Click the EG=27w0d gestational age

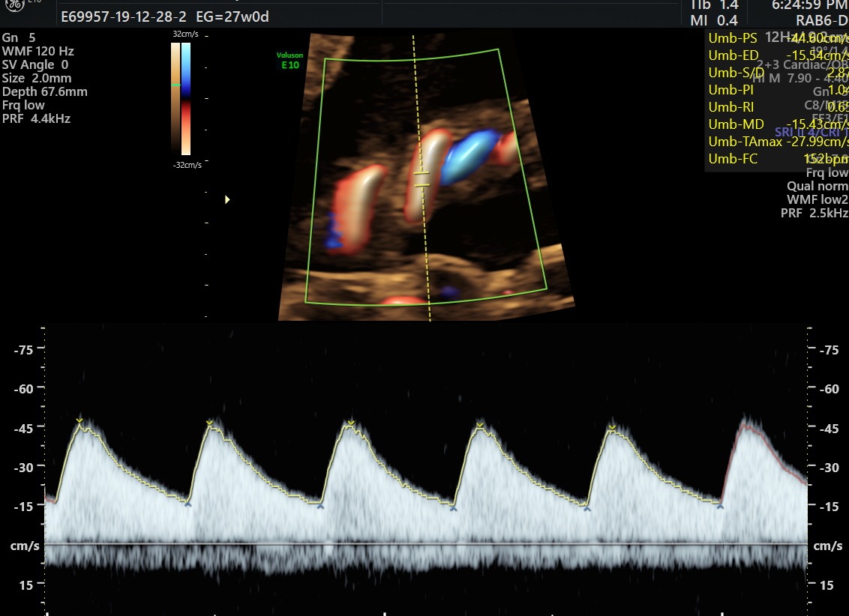[x=232, y=16]
